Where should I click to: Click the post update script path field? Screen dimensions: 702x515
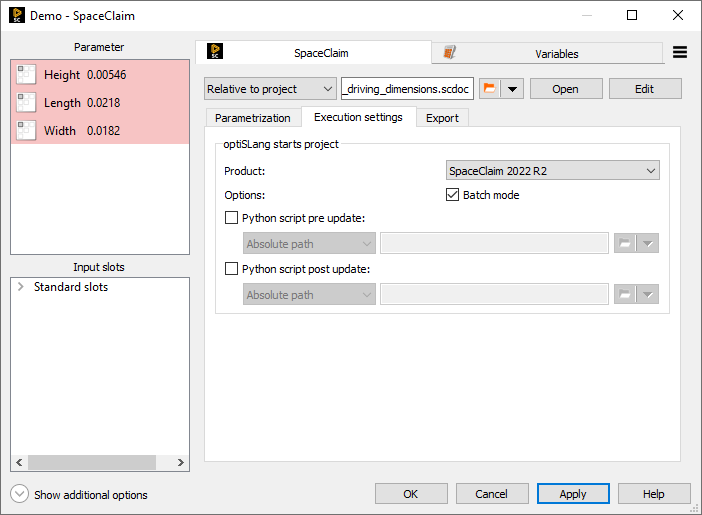[494, 294]
